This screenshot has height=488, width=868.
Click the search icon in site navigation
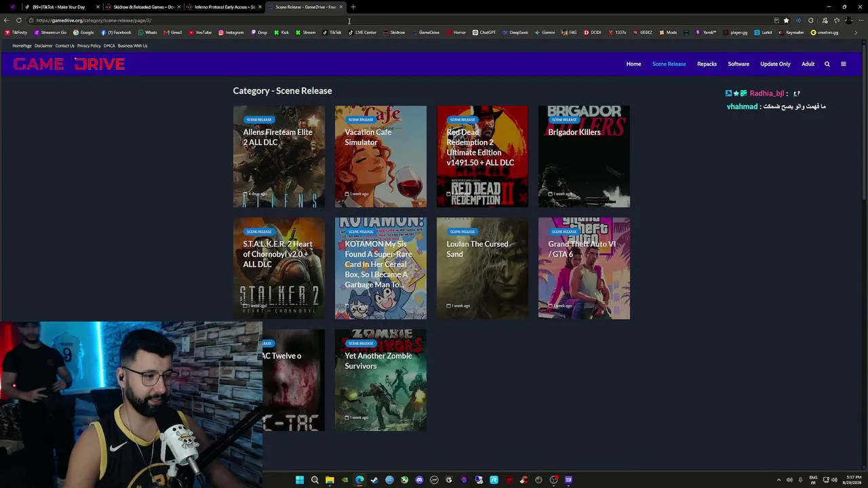tap(827, 64)
